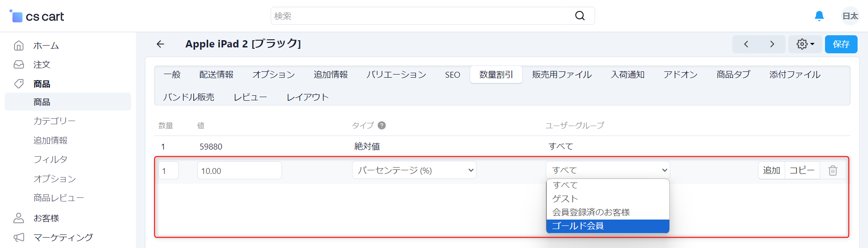The height and width of the screenshot is (248, 868).
Task: Open the notifications bell
Action: click(819, 16)
